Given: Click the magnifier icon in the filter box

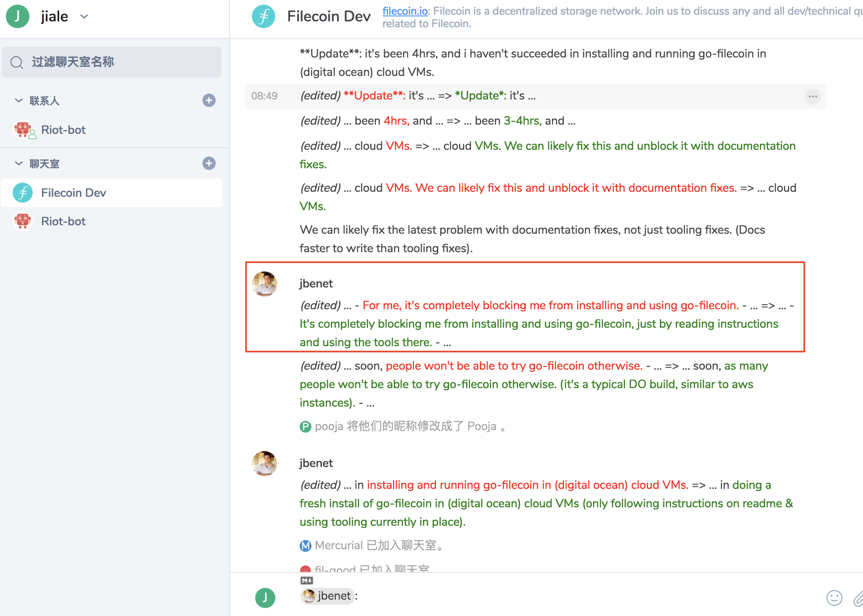Looking at the screenshot, I should (17, 62).
